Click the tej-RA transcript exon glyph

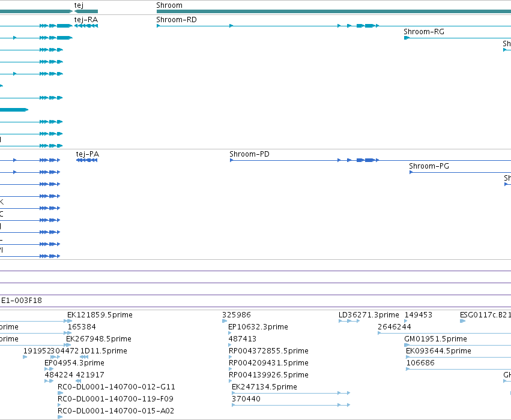pos(86,26)
